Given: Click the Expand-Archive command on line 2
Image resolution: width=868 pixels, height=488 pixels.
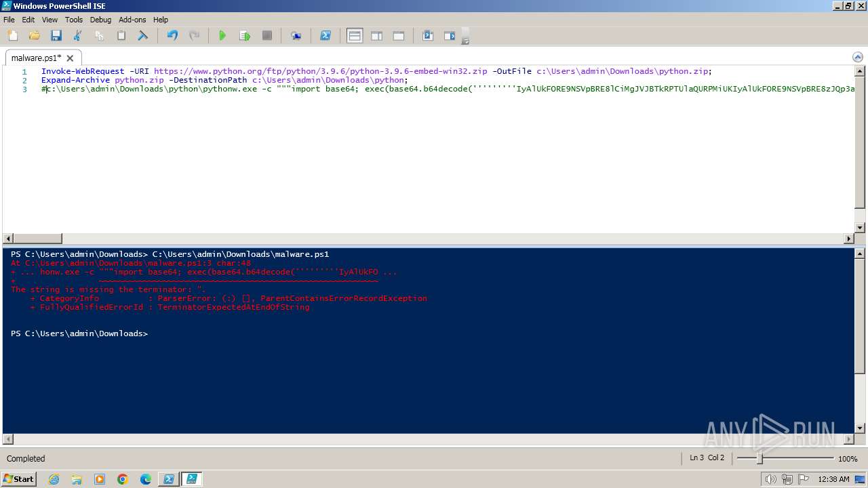Looking at the screenshot, I should coord(75,80).
